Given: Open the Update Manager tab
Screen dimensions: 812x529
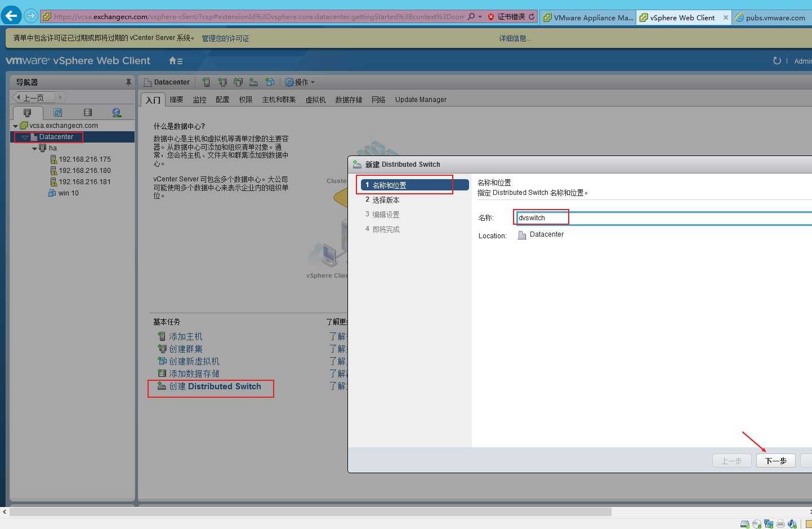Looking at the screenshot, I should (421, 100).
